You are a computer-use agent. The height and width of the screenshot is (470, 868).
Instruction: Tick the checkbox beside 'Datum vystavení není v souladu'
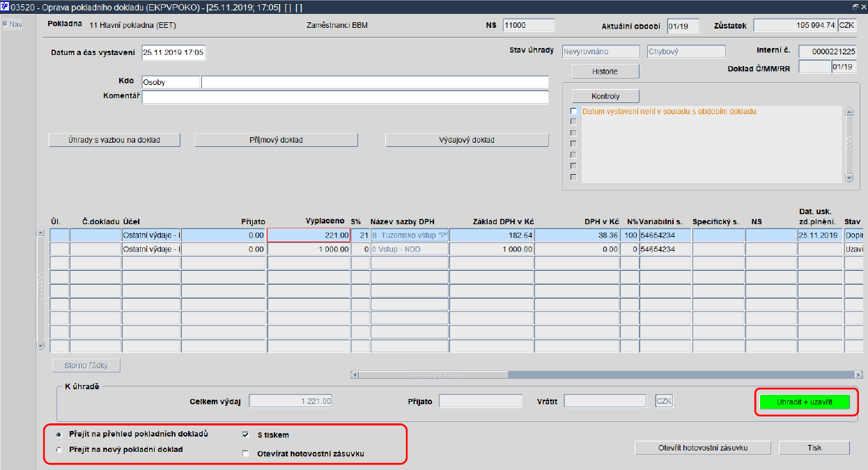click(574, 111)
